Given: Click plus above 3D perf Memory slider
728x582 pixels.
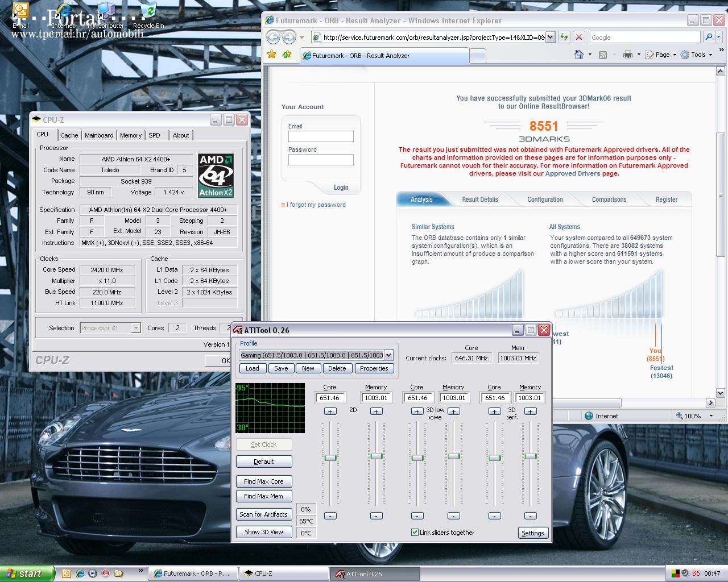Looking at the screenshot, I should coord(530,411).
